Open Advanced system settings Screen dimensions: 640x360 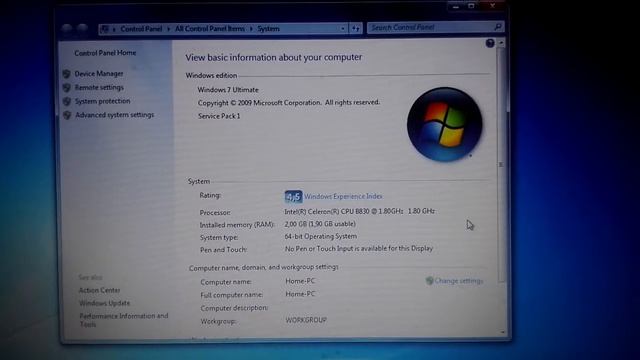[115, 115]
